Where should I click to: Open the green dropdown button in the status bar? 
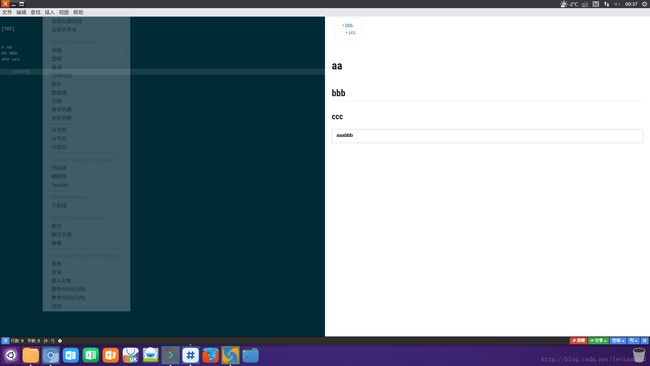tap(598, 341)
